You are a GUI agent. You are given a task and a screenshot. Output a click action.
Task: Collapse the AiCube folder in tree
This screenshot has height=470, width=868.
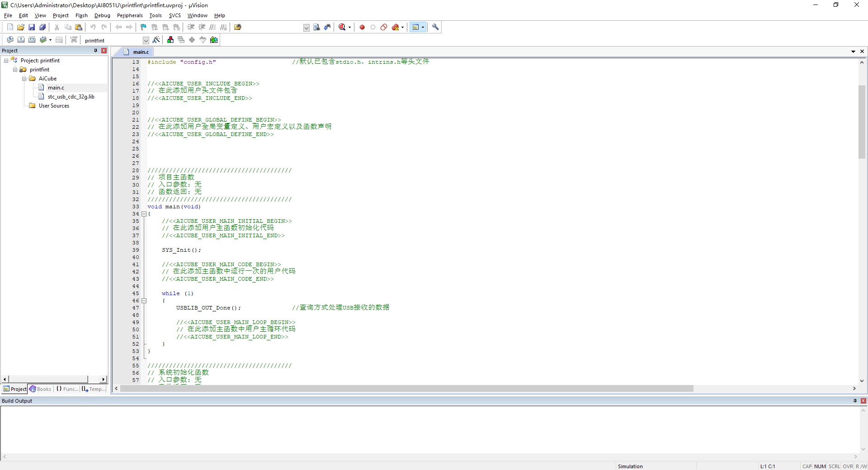pos(24,79)
